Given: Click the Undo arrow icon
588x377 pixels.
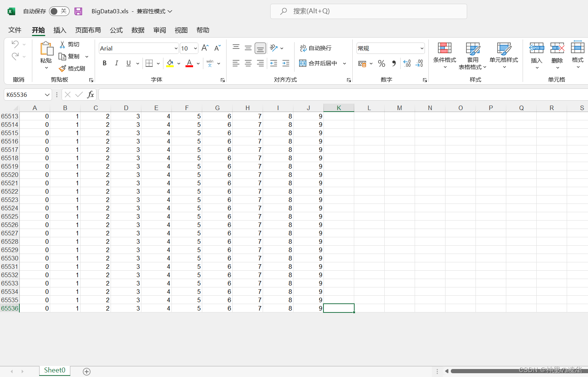Looking at the screenshot, I should [x=15, y=44].
